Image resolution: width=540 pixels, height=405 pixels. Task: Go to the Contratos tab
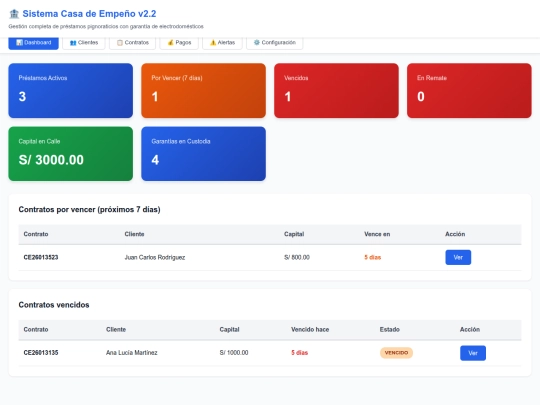click(x=133, y=43)
